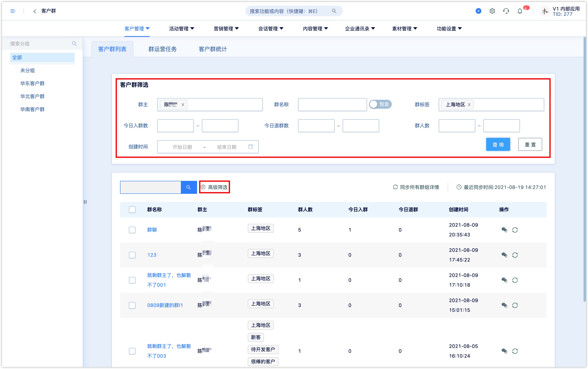Expand the 客户管理 dropdown menu
Viewport: 588px width, 369px height.
coord(137,29)
